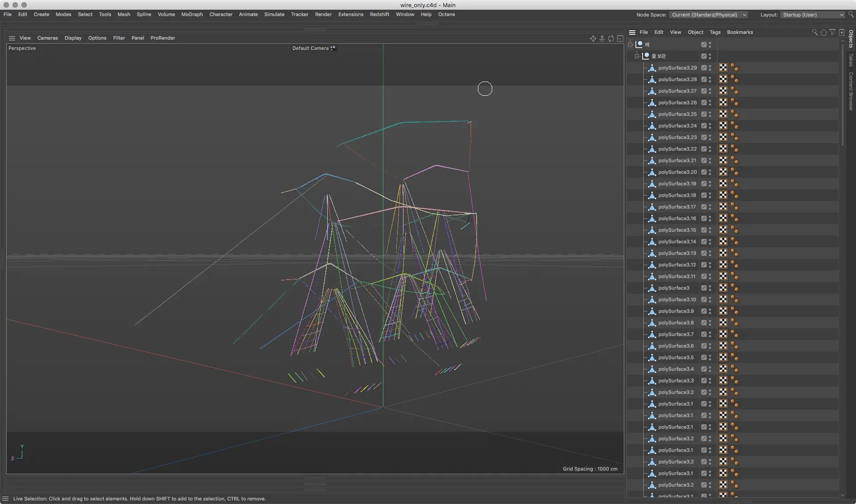Image resolution: width=856 pixels, height=504 pixels.
Task: Switch to the Takes side tab
Action: coord(851,60)
